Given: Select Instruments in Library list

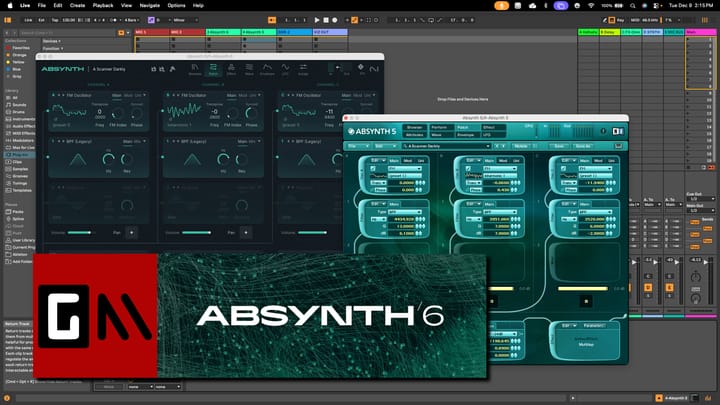Looking at the screenshot, I should coord(20,119).
